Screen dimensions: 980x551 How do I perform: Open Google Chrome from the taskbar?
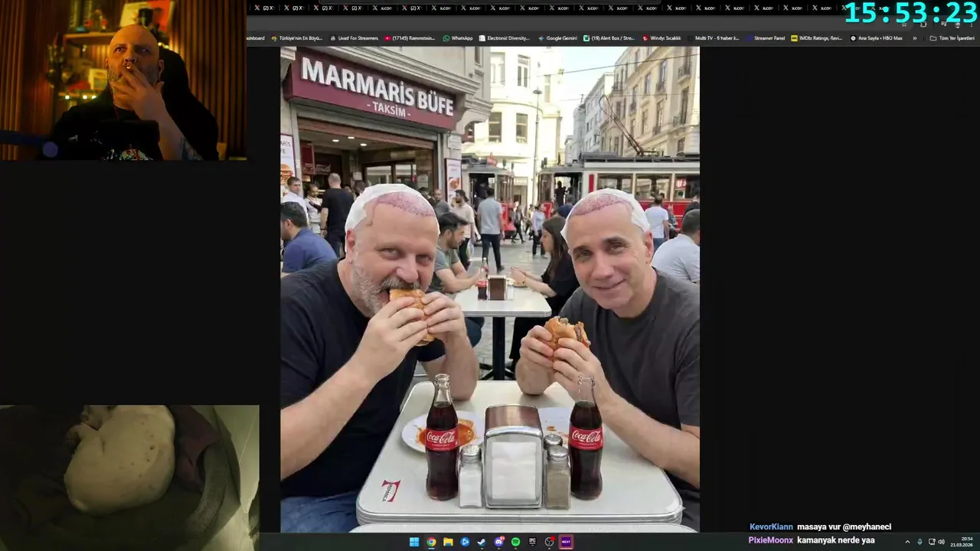coord(431,542)
